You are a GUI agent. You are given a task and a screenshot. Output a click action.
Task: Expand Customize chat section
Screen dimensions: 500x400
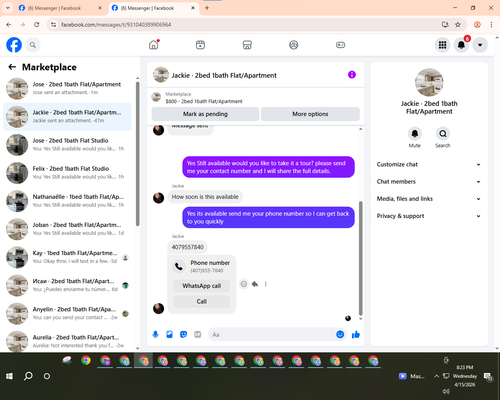[x=429, y=164]
